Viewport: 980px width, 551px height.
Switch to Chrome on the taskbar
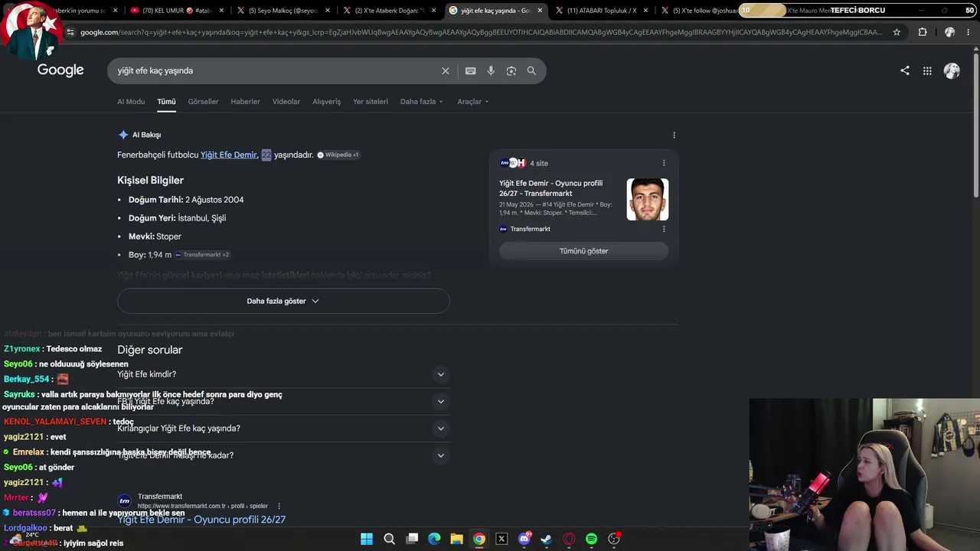tap(479, 539)
